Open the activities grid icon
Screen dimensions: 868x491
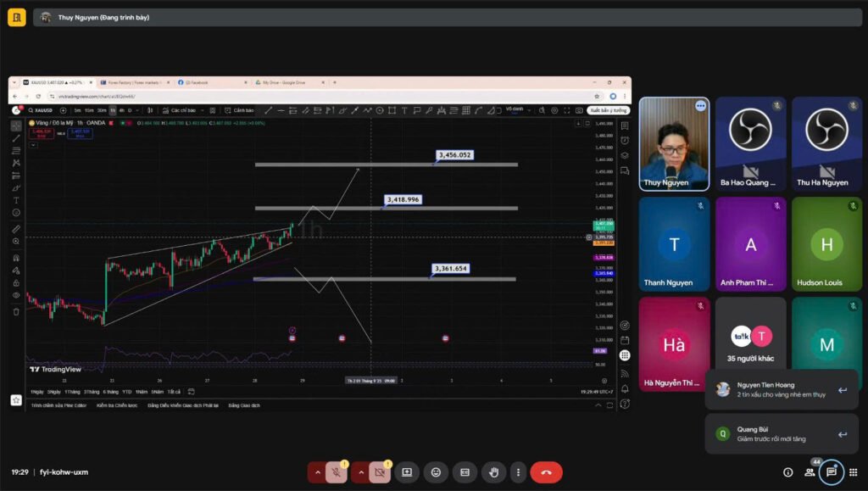(x=853, y=472)
